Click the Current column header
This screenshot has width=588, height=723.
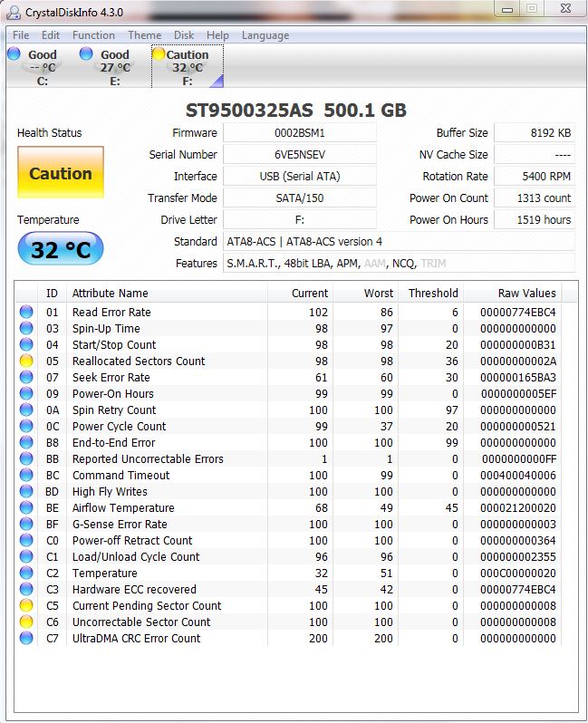pos(300,293)
